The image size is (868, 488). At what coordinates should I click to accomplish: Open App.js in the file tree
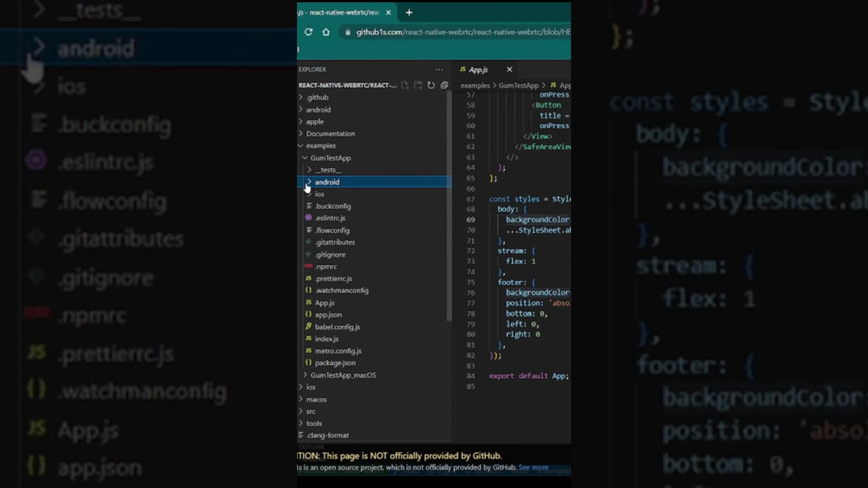tap(374, 302)
